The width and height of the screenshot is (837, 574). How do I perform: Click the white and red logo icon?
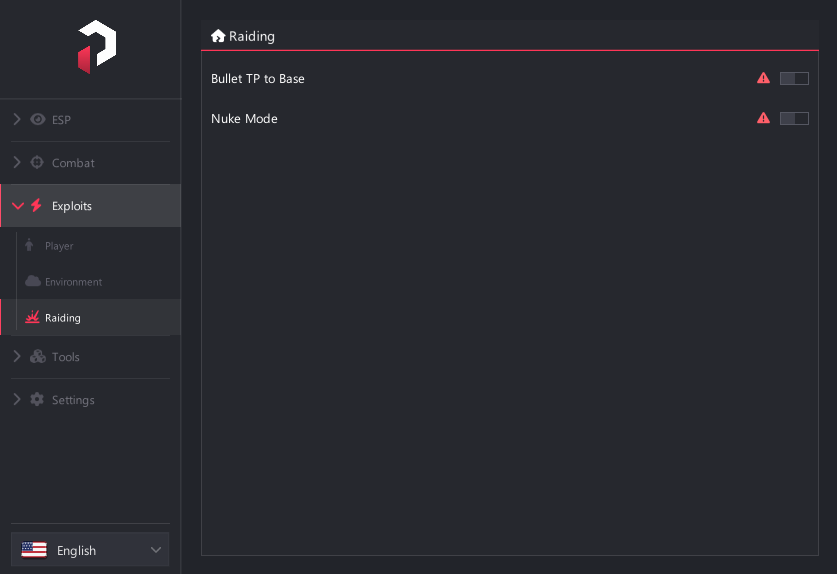point(97,46)
